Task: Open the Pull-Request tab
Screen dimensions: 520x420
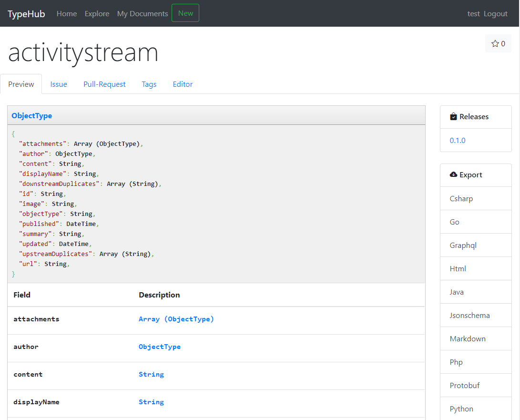Action: point(104,84)
